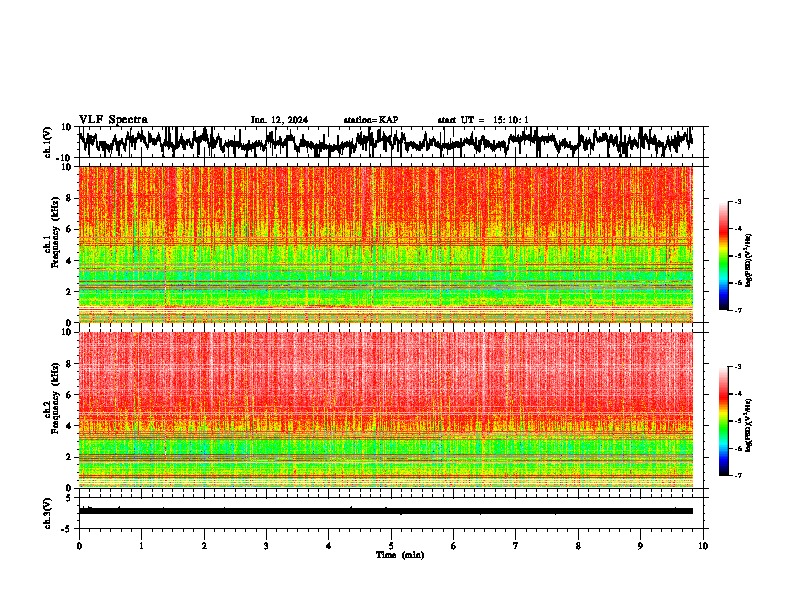Image resolution: width=792 pixels, height=612 pixels.
Task: Click the ch.3 black signal band
Action: coord(385,511)
